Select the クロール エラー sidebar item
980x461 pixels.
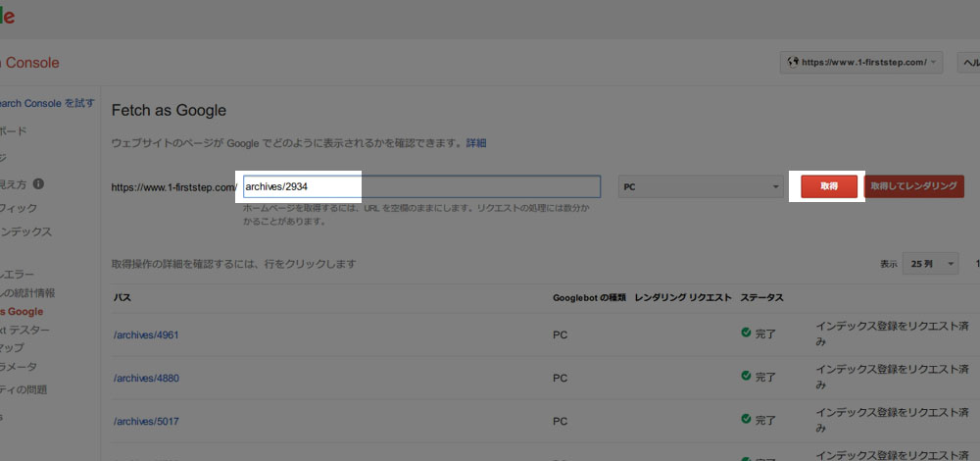17,274
